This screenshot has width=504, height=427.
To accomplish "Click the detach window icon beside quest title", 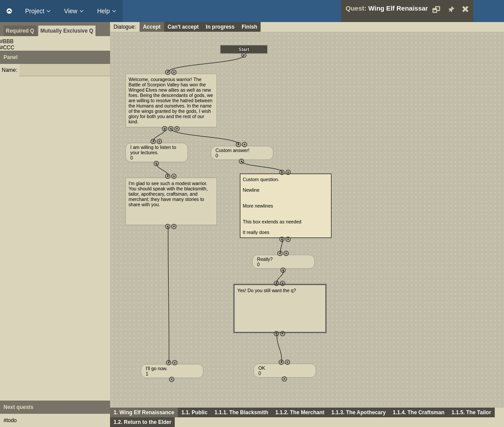I will coord(436,9).
